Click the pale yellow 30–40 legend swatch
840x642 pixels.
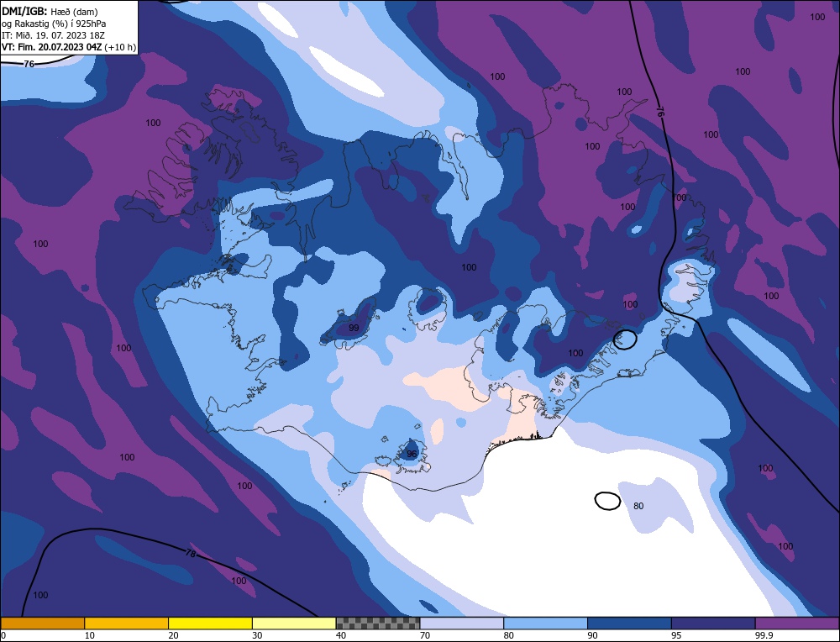pyautogui.click(x=294, y=624)
